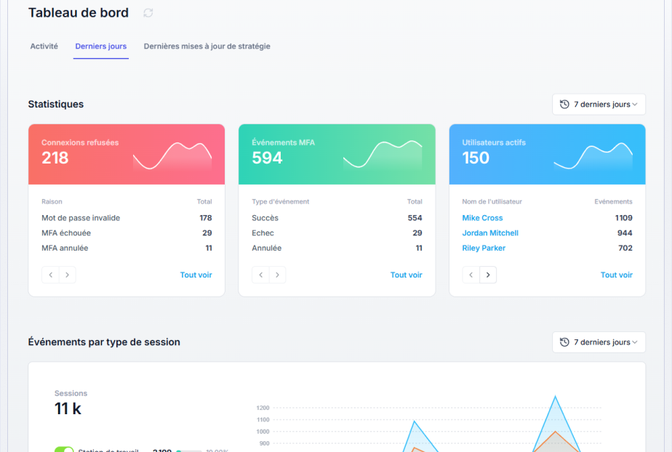Click Tout voir under Événements MFA
The height and width of the screenshot is (452, 672).
[x=406, y=275]
